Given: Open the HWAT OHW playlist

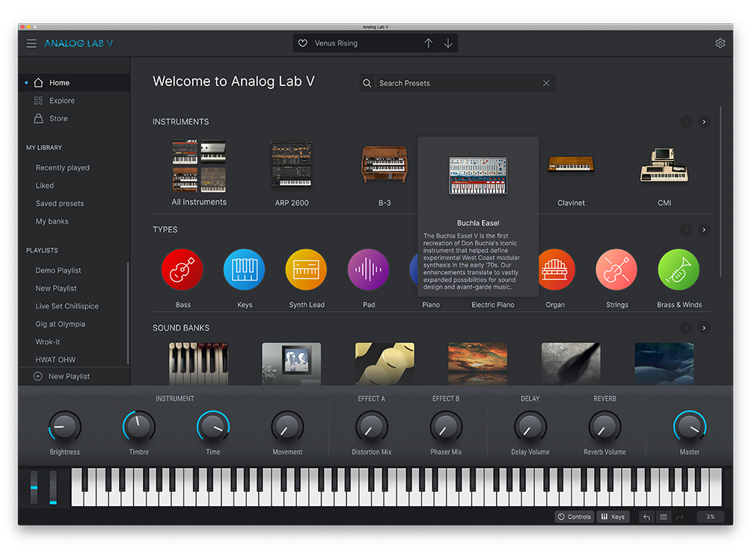Looking at the screenshot, I should (x=55, y=360).
